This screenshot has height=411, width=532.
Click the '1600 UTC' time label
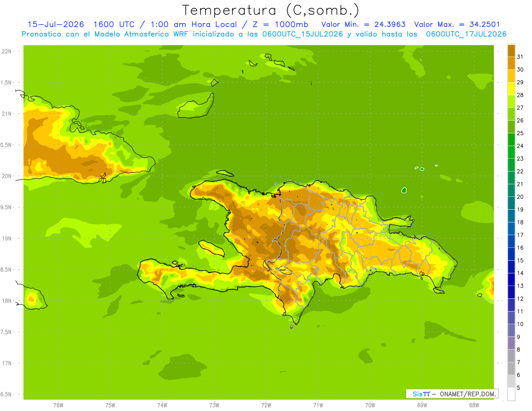[x=113, y=24]
